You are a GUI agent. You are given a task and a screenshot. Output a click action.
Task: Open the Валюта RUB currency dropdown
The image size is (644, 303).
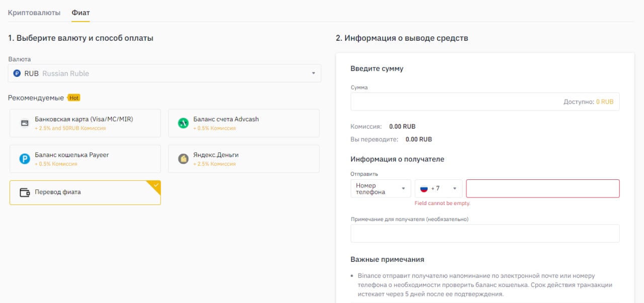click(x=165, y=73)
